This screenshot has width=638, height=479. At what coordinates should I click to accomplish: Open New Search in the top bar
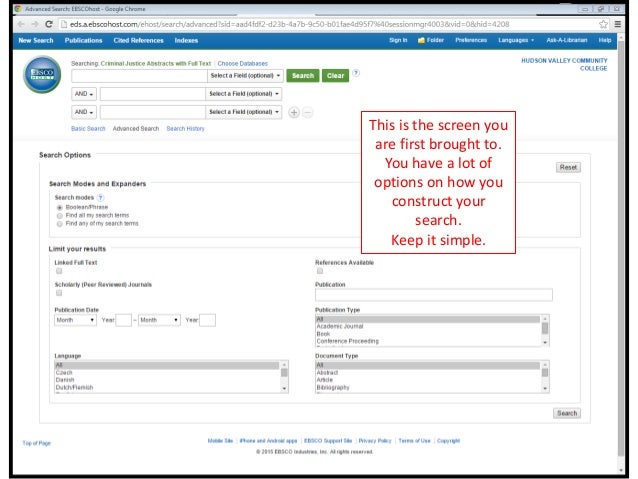pyautogui.click(x=36, y=41)
